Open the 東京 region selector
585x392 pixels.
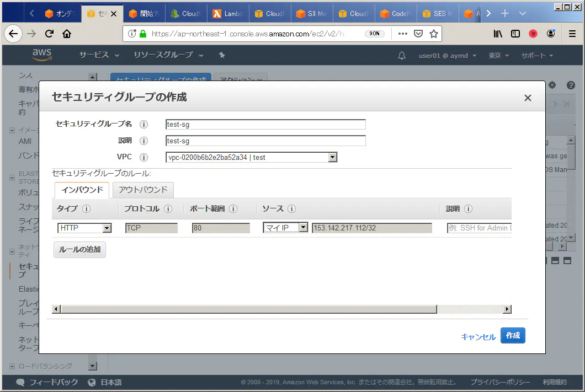[499, 56]
